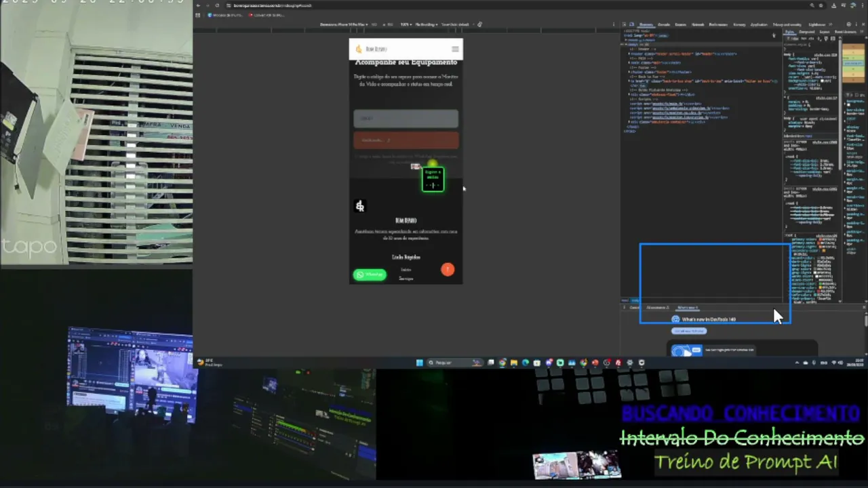Reload the page with the refresh icon

tap(217, 5)
